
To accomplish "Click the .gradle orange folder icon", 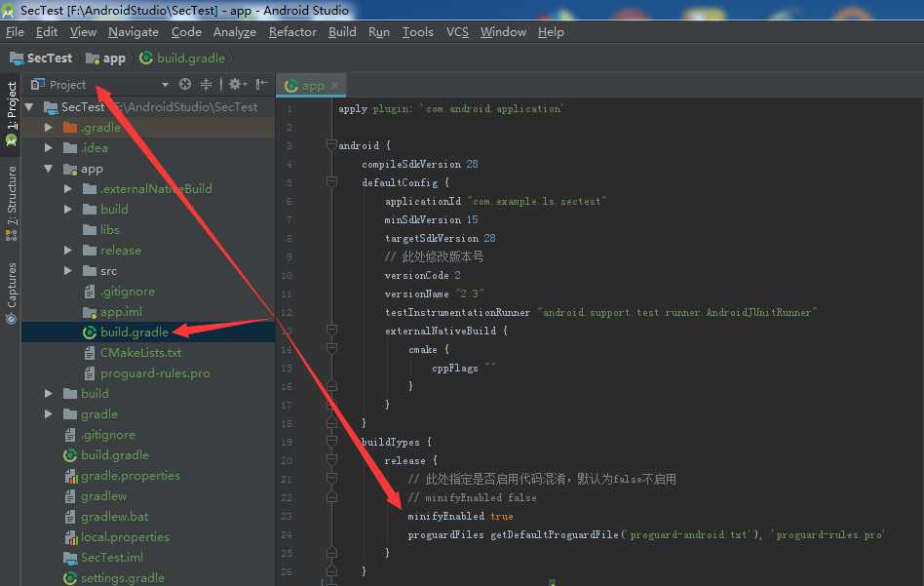I will (x=70, y=128).
